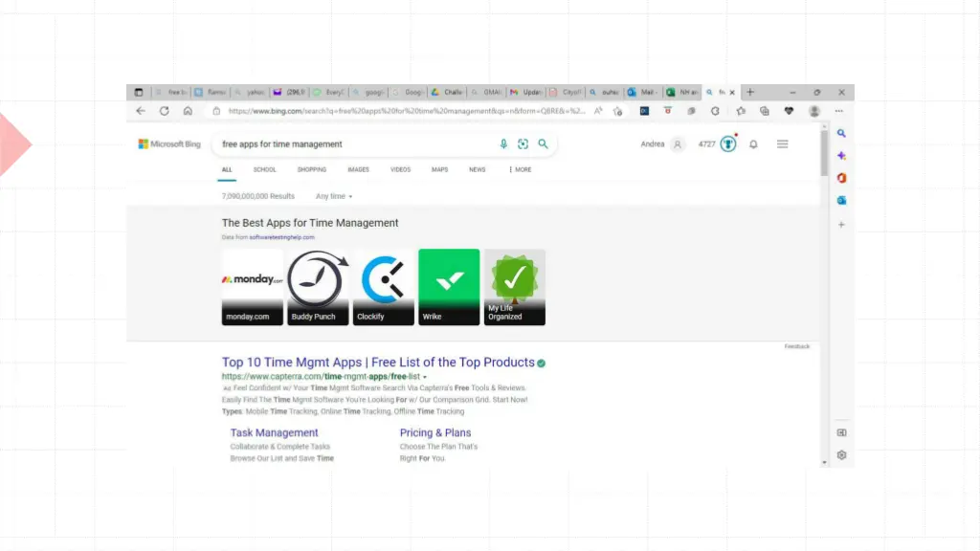Open Bing hamburger settings menu
Image resolution: width=980 pixels, height=551 pixels.
pos(783,144)
